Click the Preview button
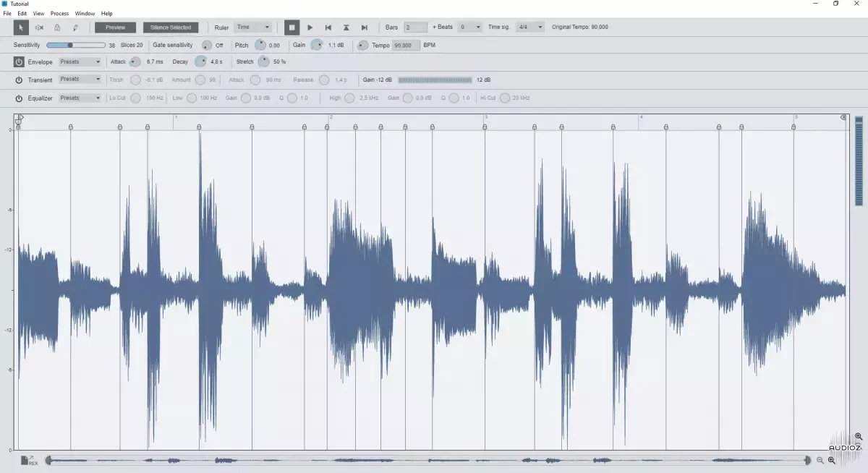This screenshot has height=473, width=868. (115, 27)
